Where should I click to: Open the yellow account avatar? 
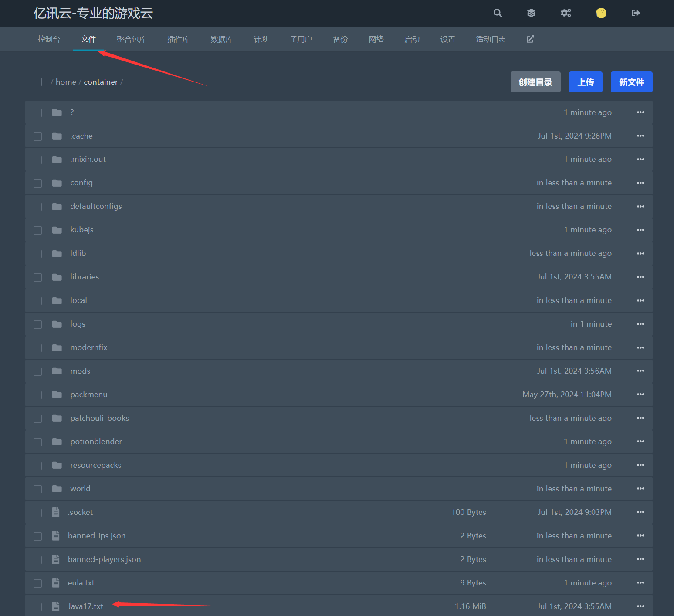point(601,13)
